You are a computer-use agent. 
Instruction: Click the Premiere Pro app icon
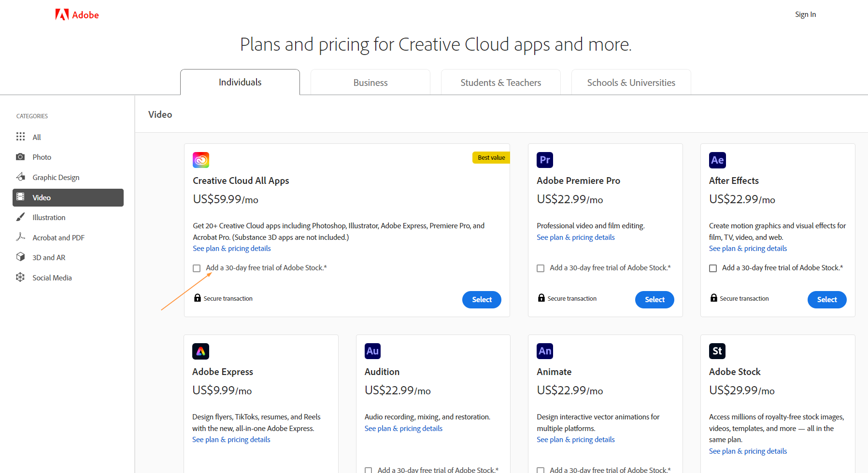click(545, 160)
